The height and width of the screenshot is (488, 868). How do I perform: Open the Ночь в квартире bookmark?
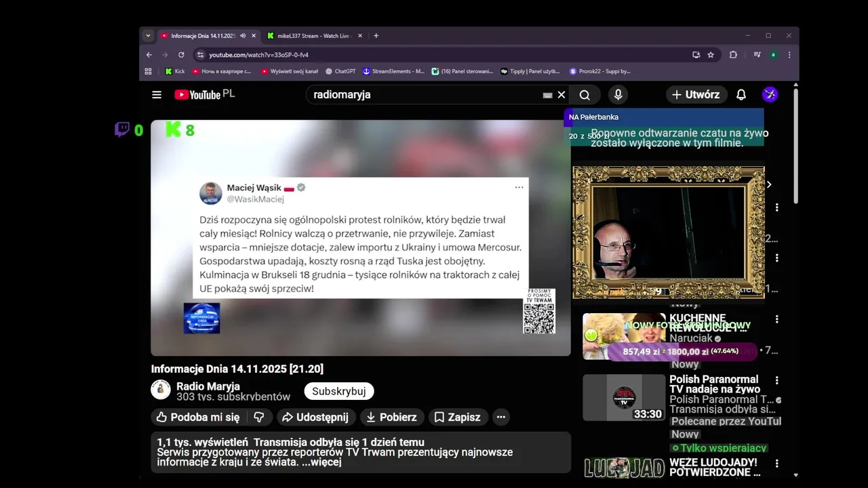pos(222,71)
